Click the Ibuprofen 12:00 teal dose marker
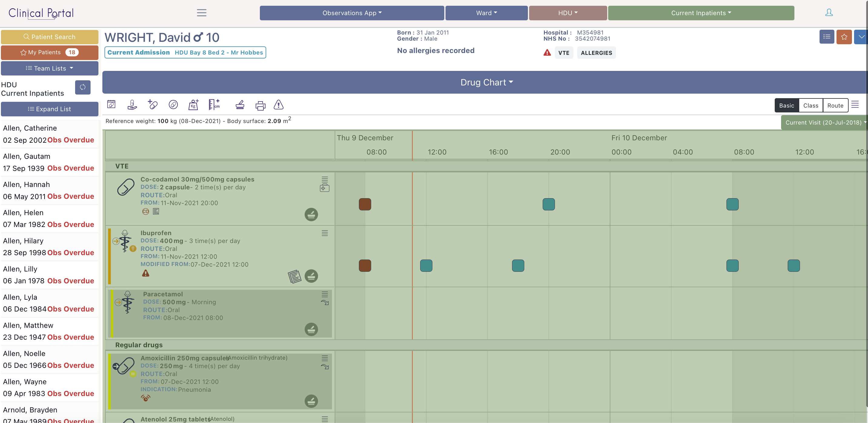 426,266
